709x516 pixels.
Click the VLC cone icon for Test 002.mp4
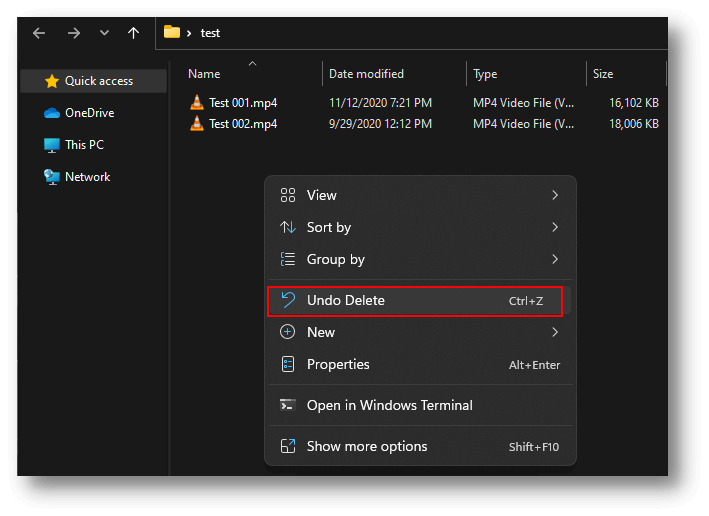(x=197, y=123)
